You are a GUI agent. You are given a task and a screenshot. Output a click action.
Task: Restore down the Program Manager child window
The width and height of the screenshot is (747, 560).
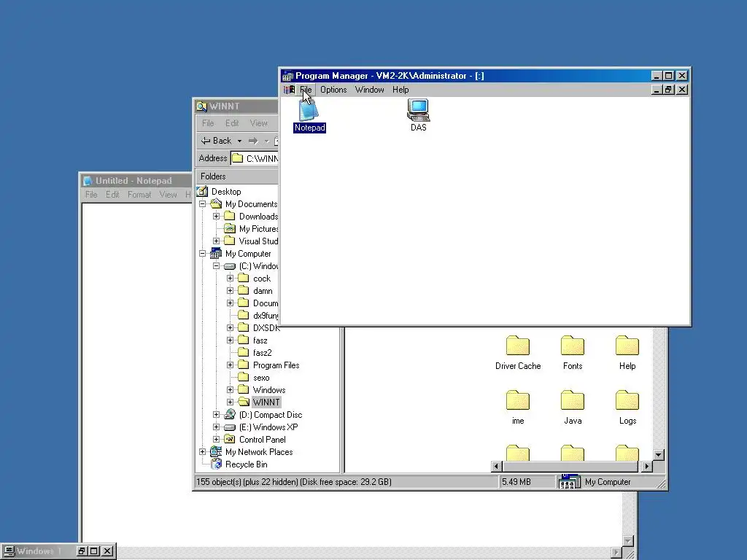[668, 90]
